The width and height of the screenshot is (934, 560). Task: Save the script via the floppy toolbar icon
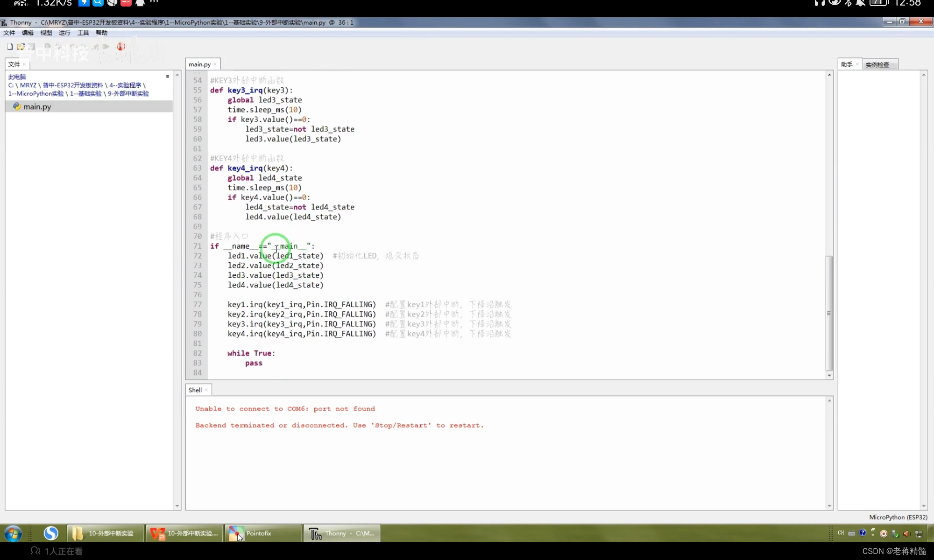31,47
